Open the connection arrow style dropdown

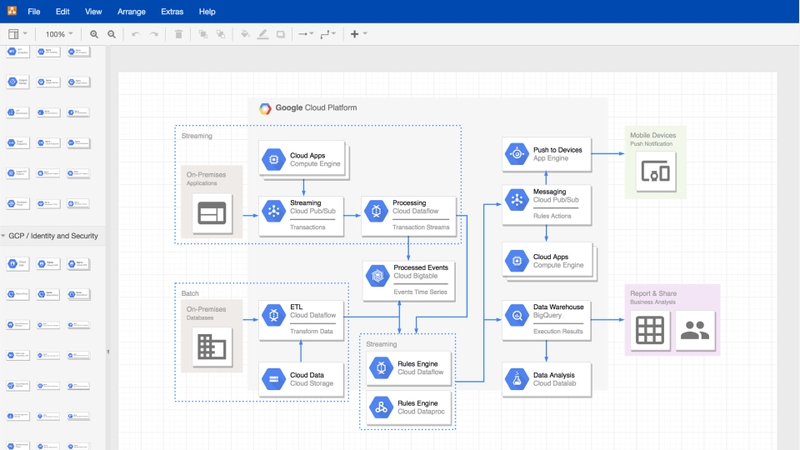(306, 34)
